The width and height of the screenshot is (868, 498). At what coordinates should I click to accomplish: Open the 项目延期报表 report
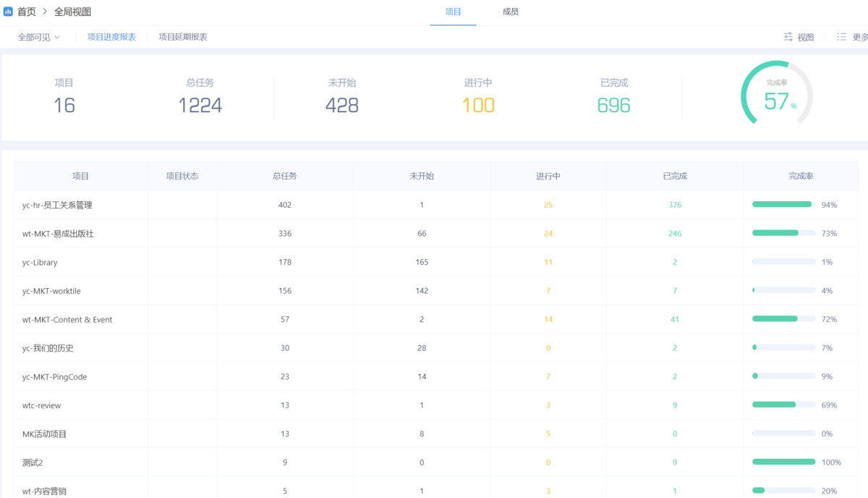183,37
